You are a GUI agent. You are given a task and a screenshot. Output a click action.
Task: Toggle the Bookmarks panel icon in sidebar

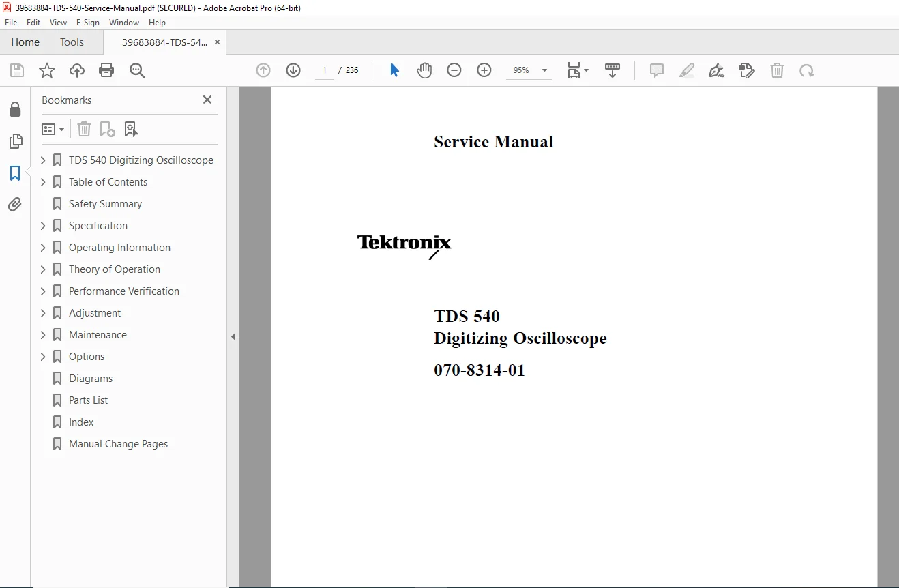(15, 173)
